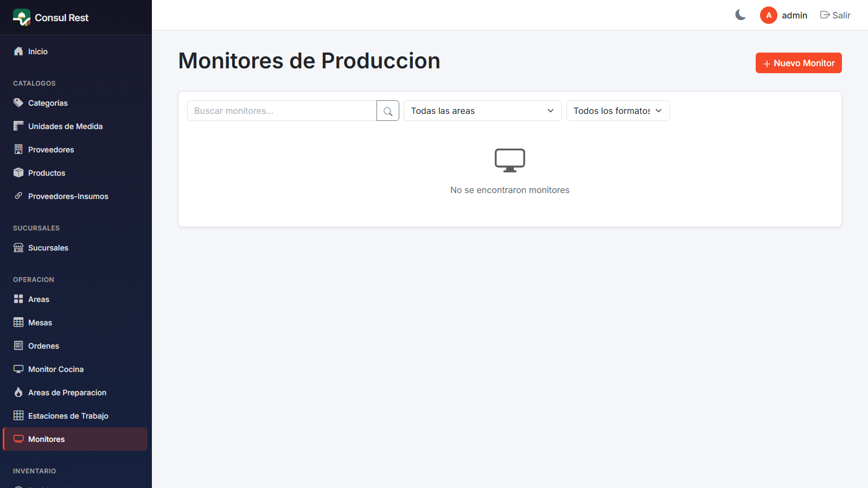This screenshot has height=488, width=868.
Task: Open the Todos los formatos dropdown
Action: (618, 111)
